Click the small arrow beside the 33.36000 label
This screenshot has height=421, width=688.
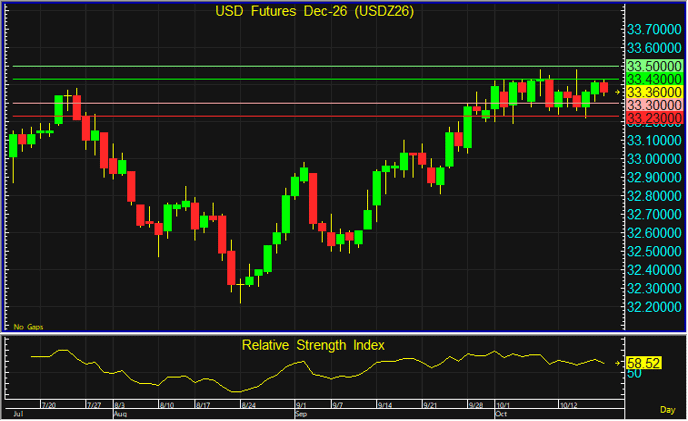[618, 92]
